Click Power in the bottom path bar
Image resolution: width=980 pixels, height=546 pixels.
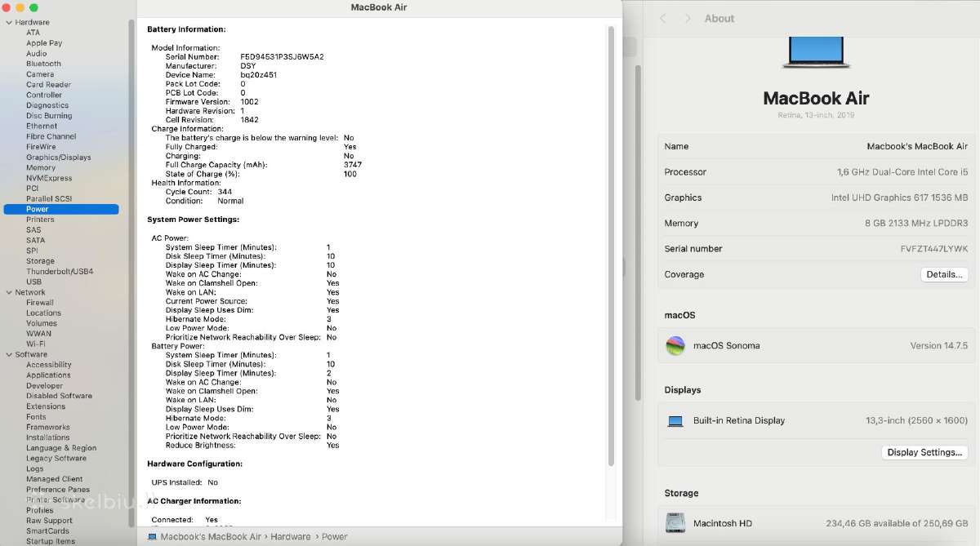(335, 537)
